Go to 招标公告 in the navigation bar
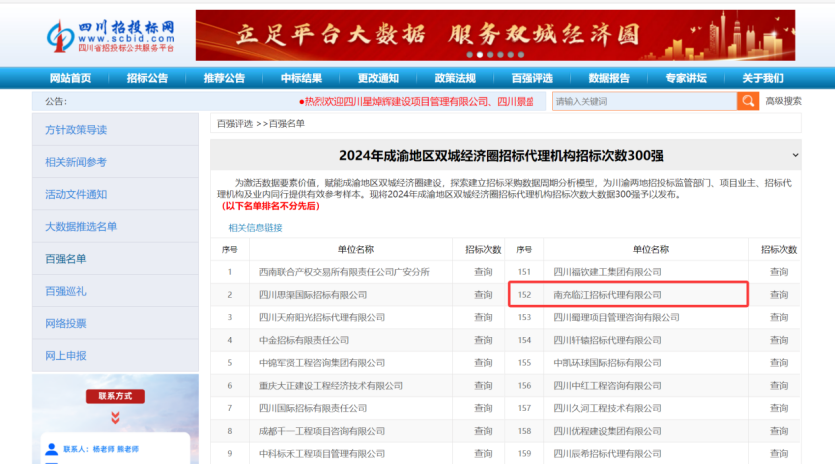Viewport: 836px width, 464px height. pos(147,78)
